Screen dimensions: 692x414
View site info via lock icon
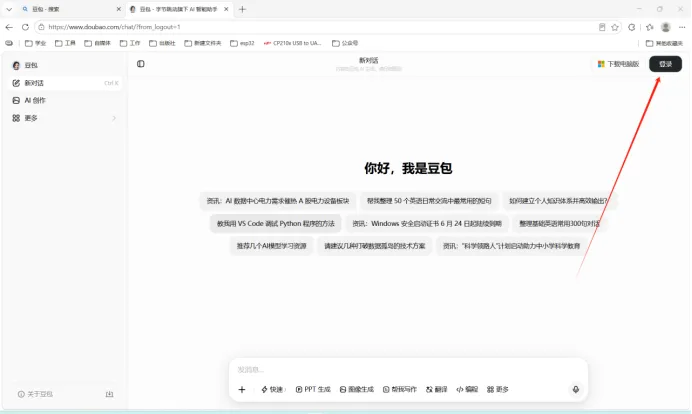41,27
